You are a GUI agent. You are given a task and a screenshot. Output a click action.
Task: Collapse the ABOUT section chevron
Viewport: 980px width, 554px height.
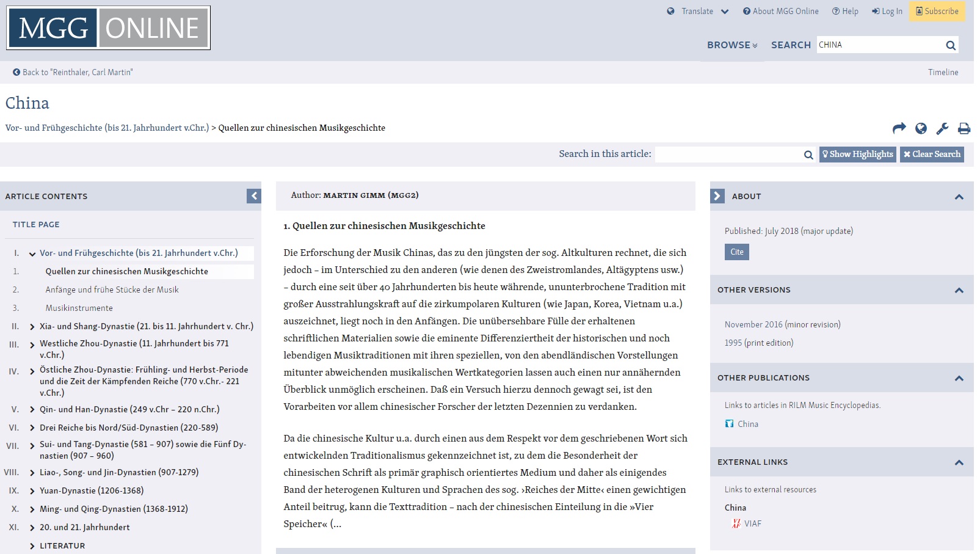(x=959, y=197)
